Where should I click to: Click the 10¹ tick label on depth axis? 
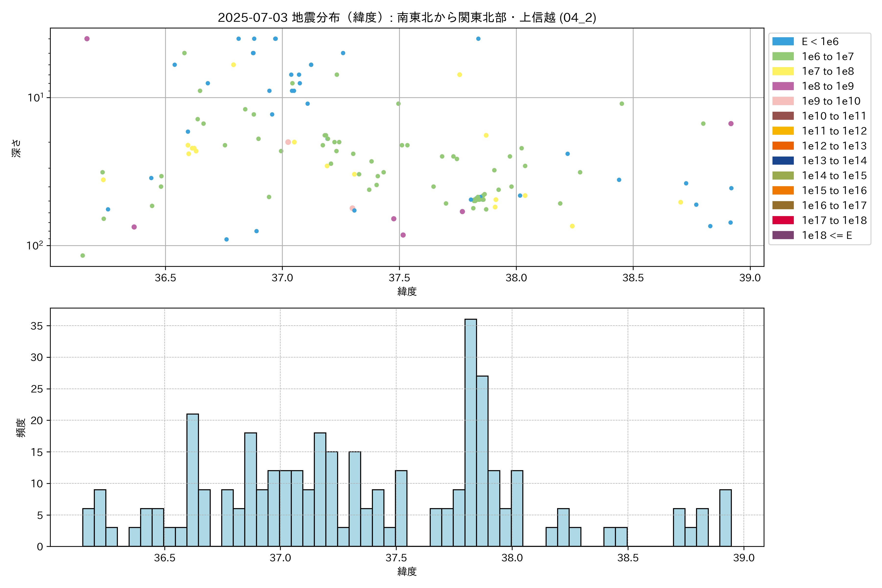35,98
